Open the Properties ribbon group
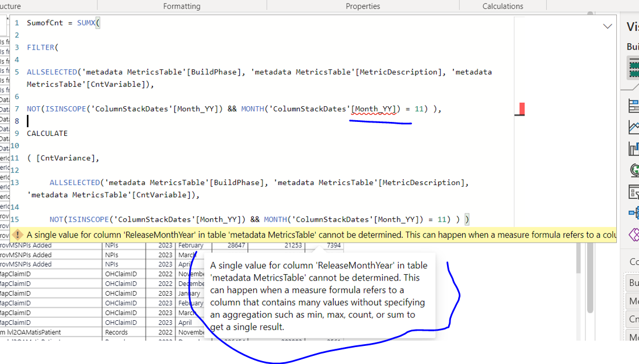639x364 pixels. pos(363,6)
